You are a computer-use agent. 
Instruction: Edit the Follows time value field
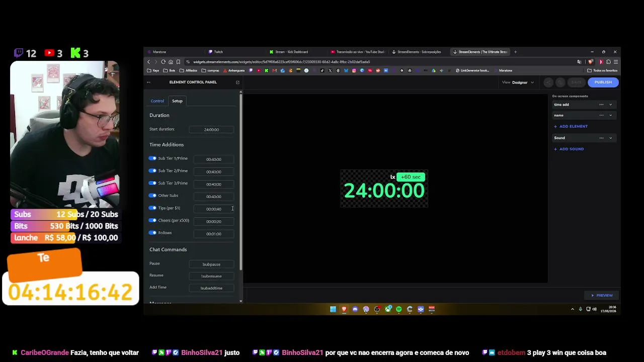(x=213, y=234)
